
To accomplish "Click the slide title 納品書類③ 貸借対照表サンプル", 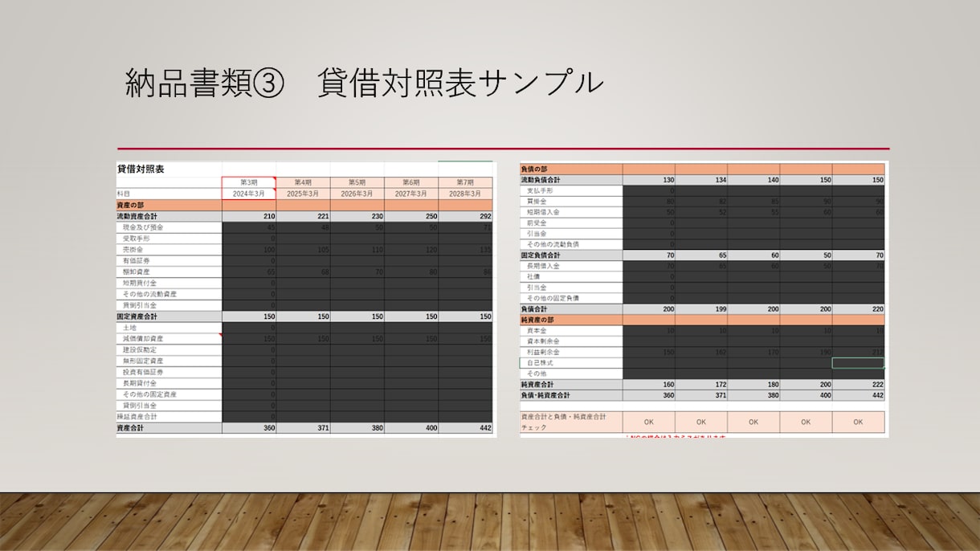I will click(x=364, y=84).
